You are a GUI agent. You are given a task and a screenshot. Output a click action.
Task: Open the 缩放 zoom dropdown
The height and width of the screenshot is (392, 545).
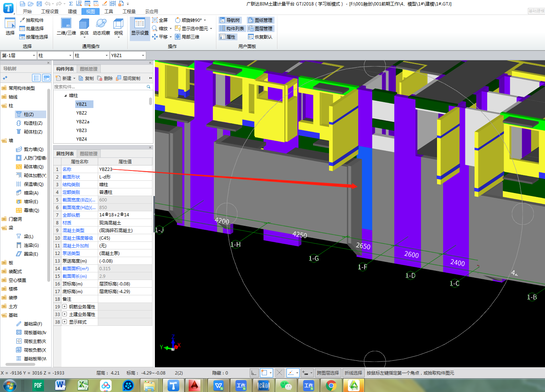coord(171,28)
